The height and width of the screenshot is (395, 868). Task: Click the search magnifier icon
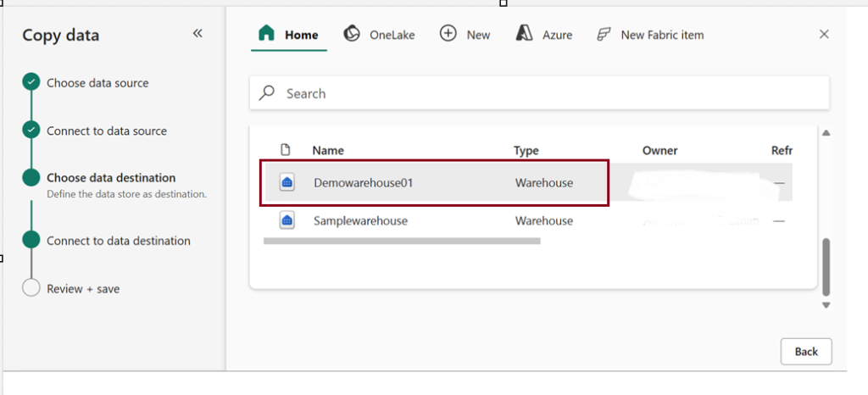coord(267,93)
